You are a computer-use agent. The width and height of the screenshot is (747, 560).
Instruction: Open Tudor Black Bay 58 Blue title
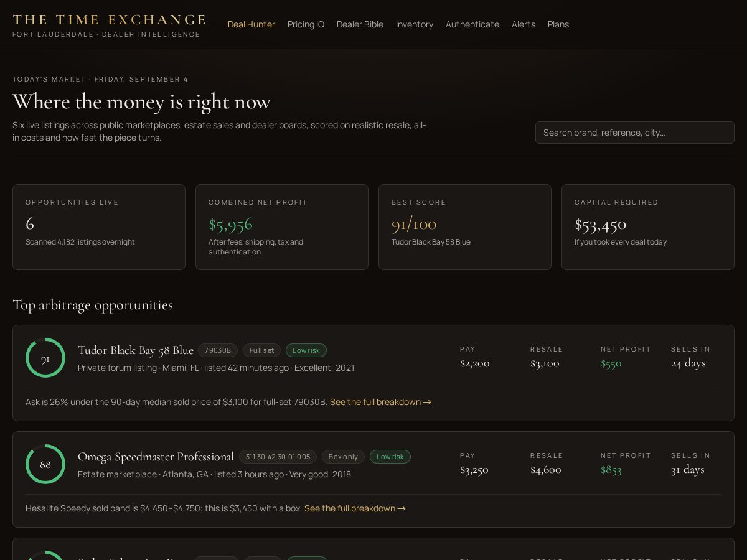click(136, 350)
